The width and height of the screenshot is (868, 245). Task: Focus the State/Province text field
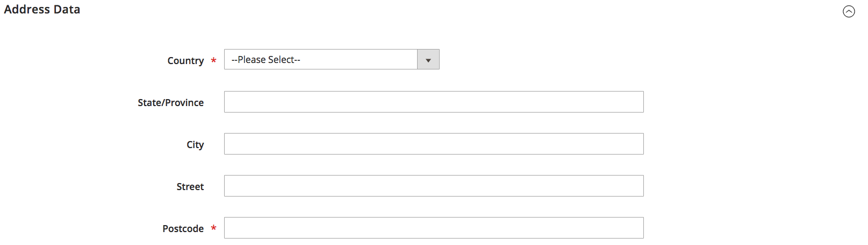[434, 102]
